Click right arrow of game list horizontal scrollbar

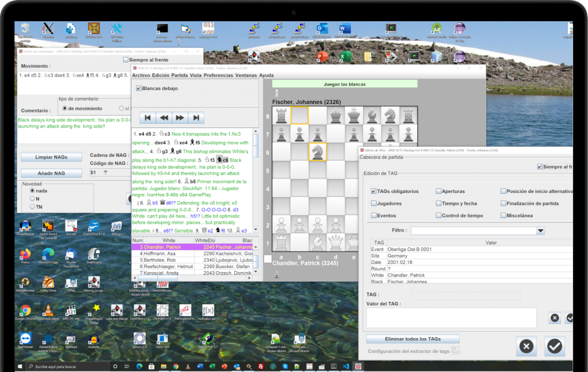coord(250,278)
